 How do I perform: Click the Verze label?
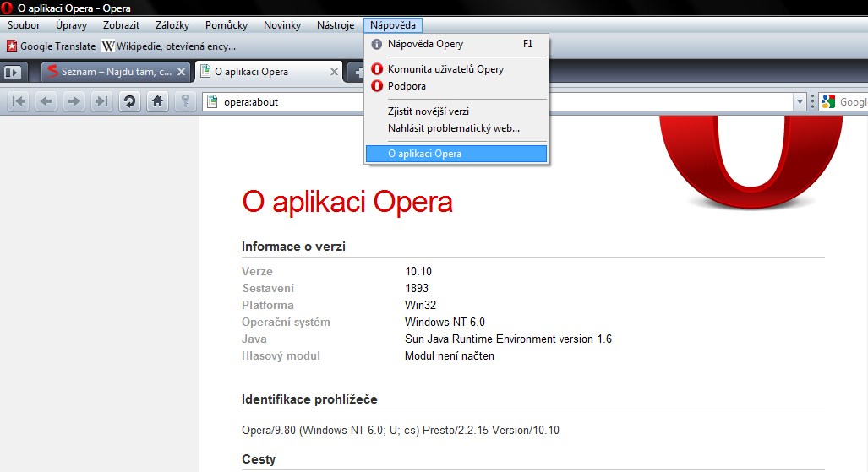click(257, 272)
